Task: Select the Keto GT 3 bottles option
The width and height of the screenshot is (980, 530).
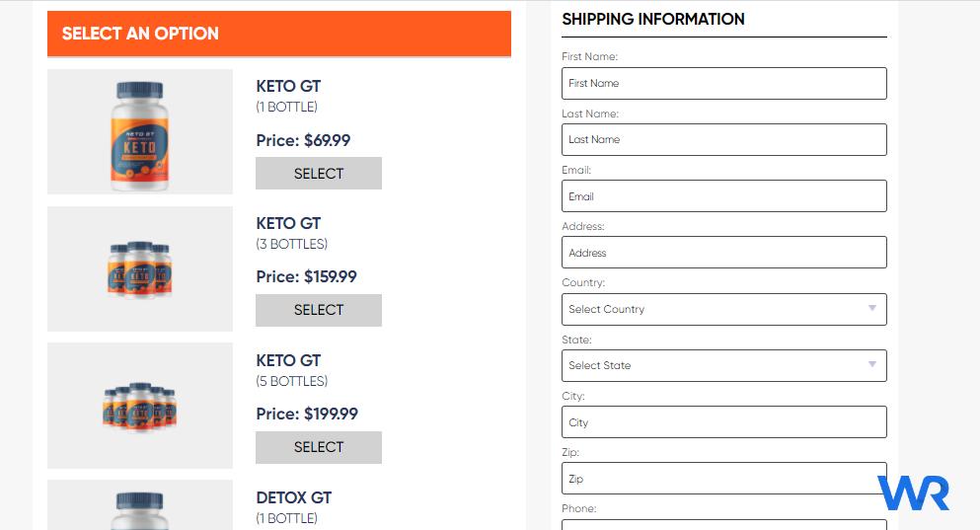Action: (x=318, y=310)
